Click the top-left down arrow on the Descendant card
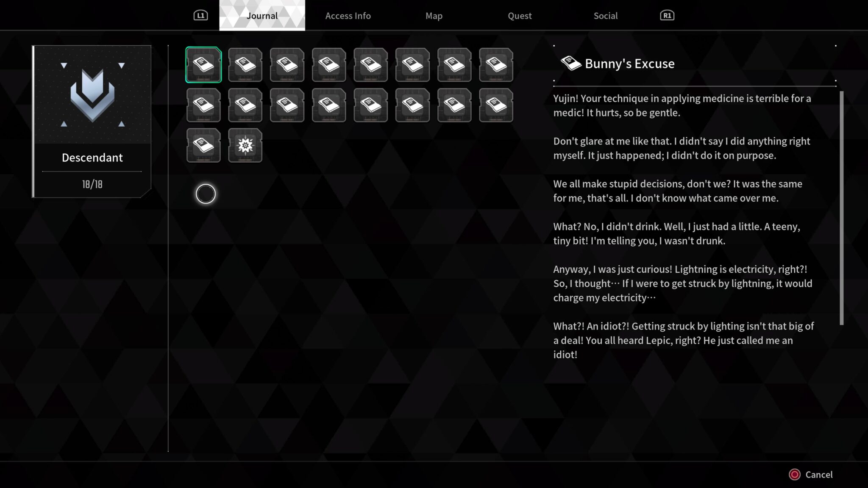This screenshot has width=868, height=488. (64, 66)
